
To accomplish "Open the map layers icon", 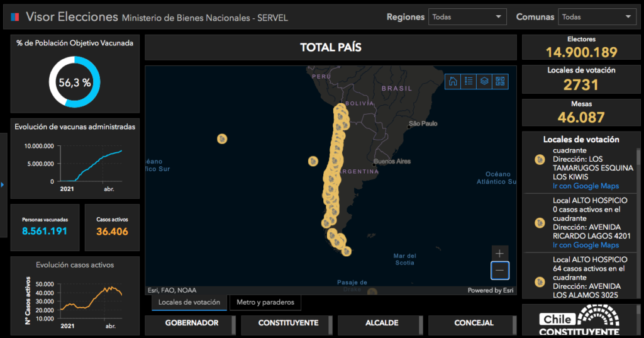I will 484,81.
